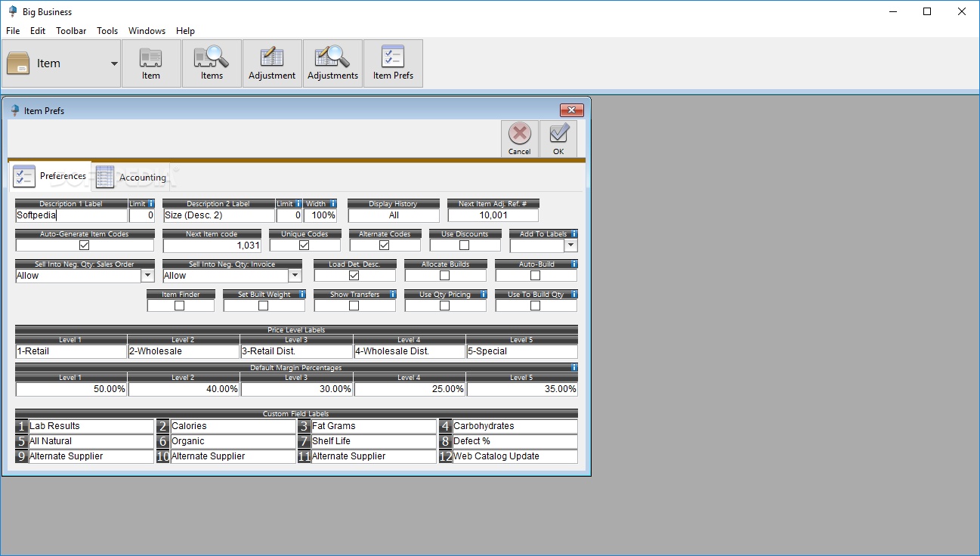Click info icon next to Description 1 Limit
The height and width of the screenshot is (556, 980).
coord(151,204)
